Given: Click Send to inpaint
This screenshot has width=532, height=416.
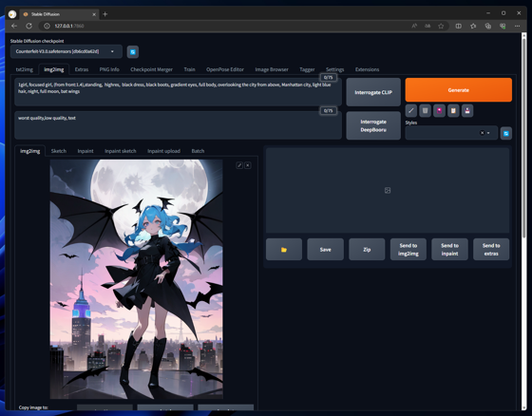Looking at the screenshot, I should point(449,250).
